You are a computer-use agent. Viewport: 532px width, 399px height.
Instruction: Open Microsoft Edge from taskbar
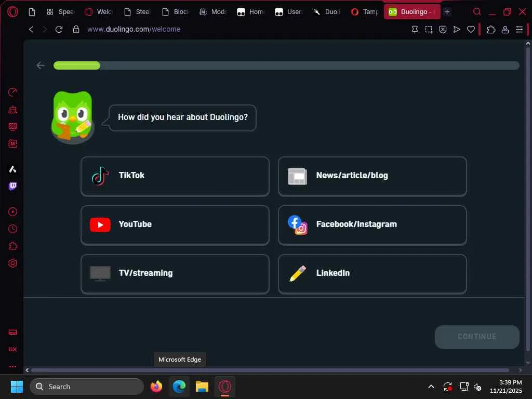[179, 387]
